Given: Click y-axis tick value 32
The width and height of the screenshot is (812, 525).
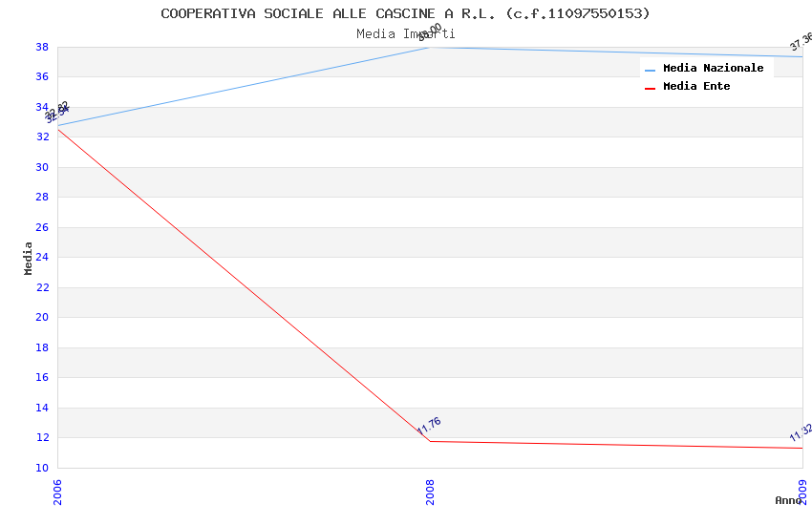Looking at the screenshot, I should [x=42, y=137].
